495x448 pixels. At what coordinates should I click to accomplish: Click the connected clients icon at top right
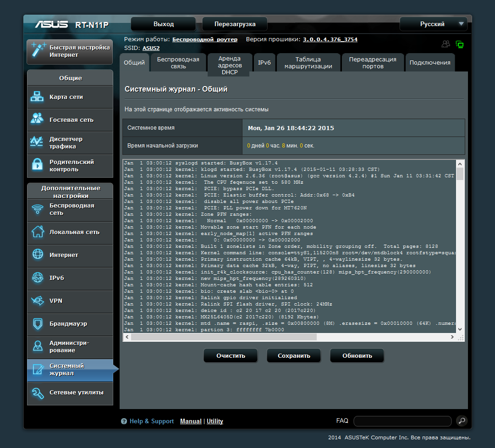tap(445, 44)
